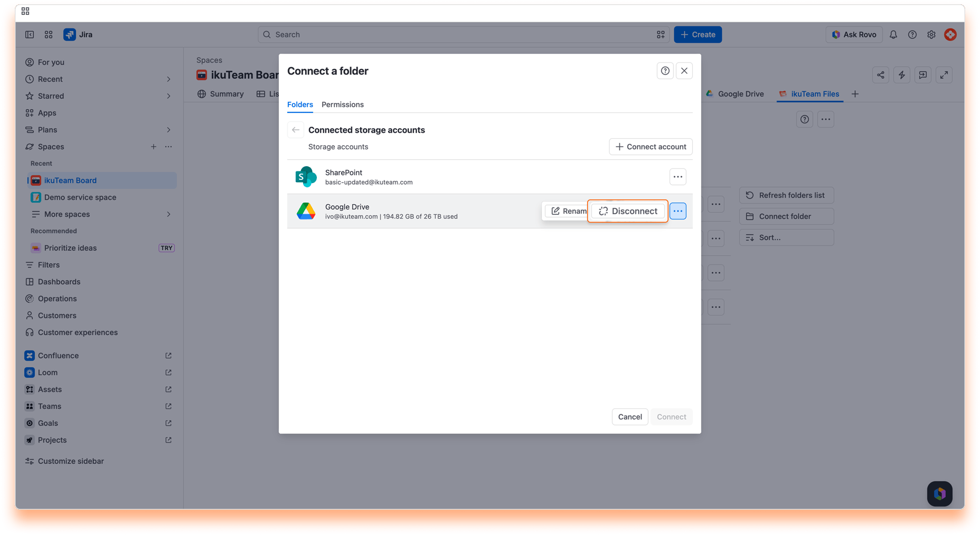
Task: Switch to the Permissions tab
Action: coord(343,104)
